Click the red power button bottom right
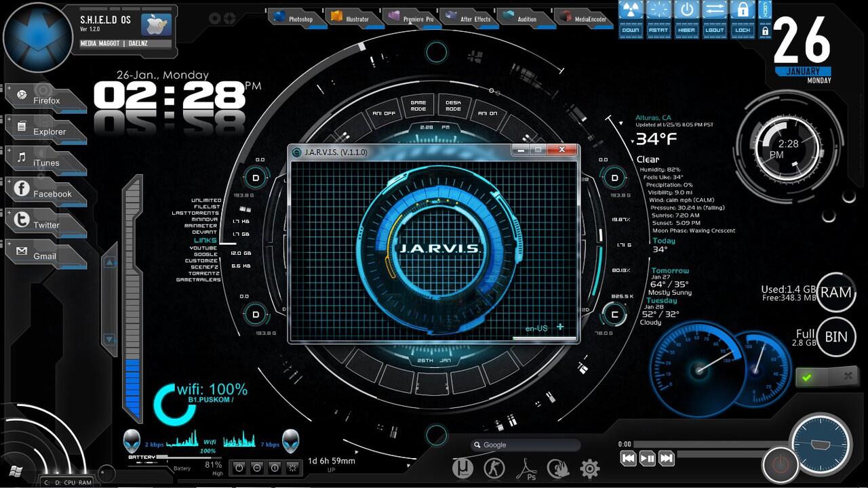868x488 pixels. click(781, 465)
